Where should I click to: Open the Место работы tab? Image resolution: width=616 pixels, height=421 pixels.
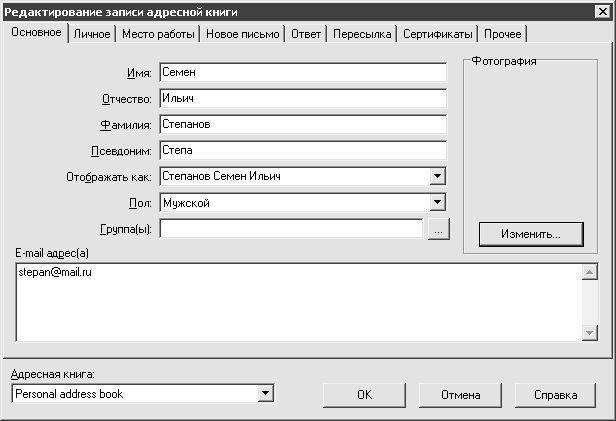coord(158,34)
